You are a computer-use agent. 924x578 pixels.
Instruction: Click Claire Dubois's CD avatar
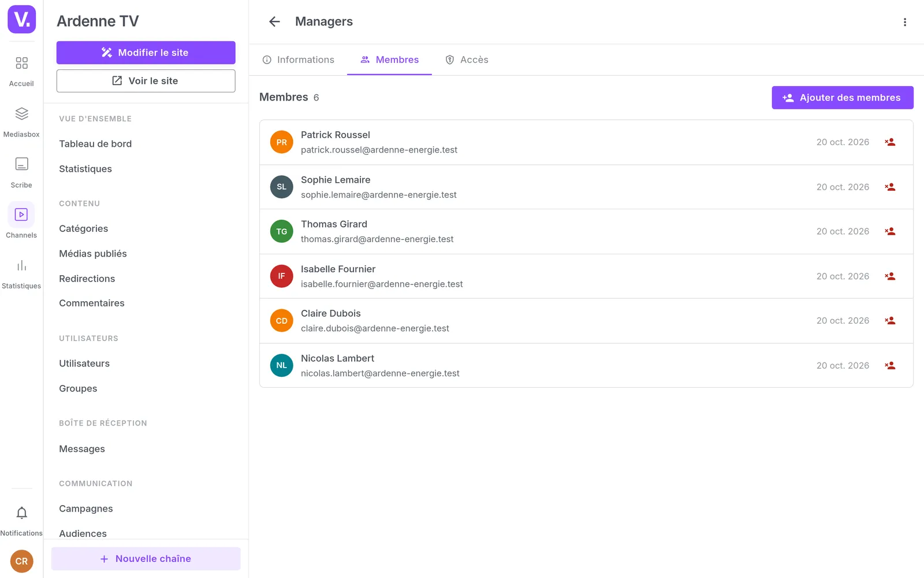click(282, 321)
